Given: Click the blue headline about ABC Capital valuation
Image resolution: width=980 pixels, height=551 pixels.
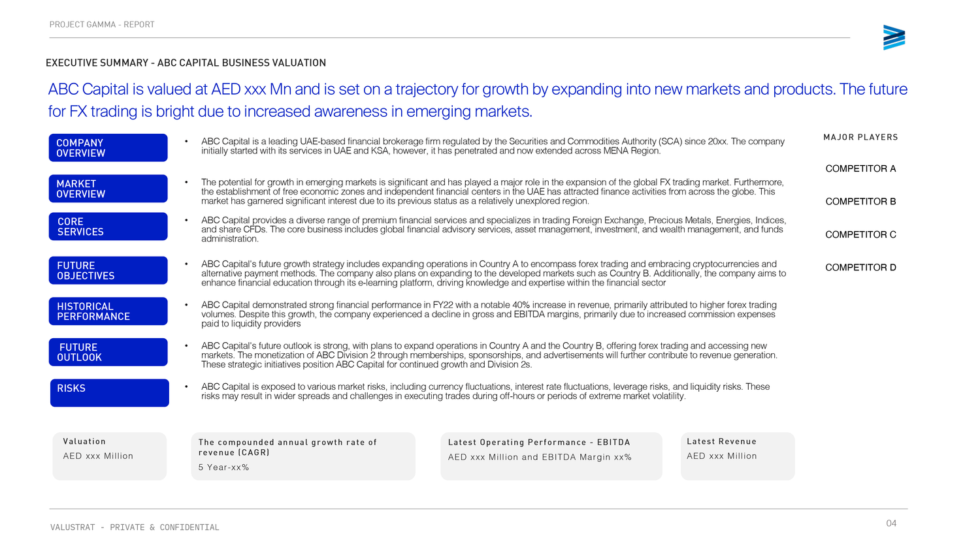Looking at the screenshot, I should (x=477, y=100).
